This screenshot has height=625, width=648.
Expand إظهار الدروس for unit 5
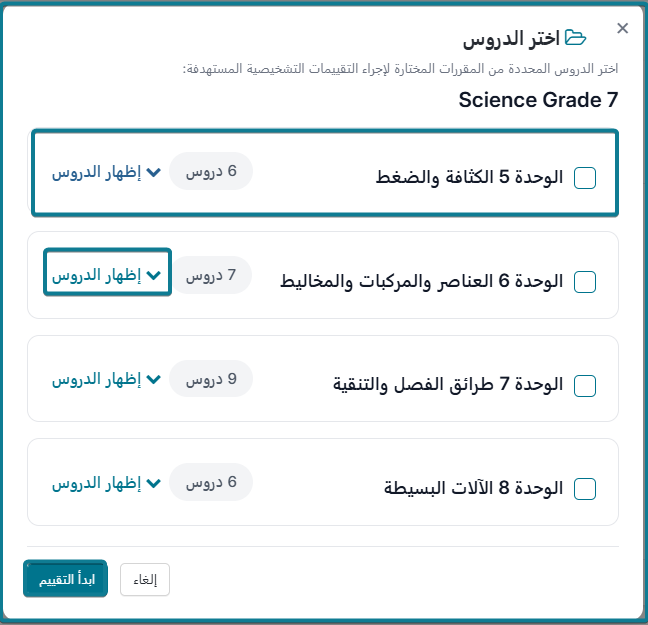click(107, 172)
